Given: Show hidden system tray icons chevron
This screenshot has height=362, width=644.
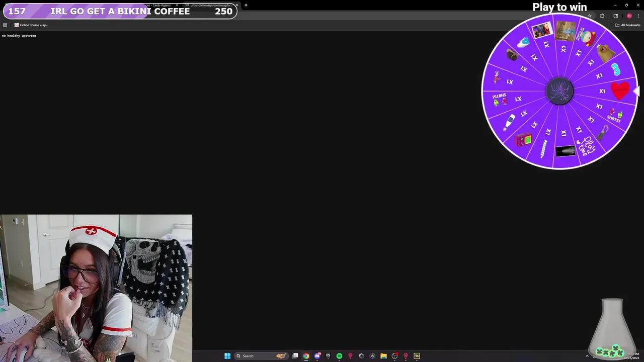Looking at the screenshot, I should point(587,356).
